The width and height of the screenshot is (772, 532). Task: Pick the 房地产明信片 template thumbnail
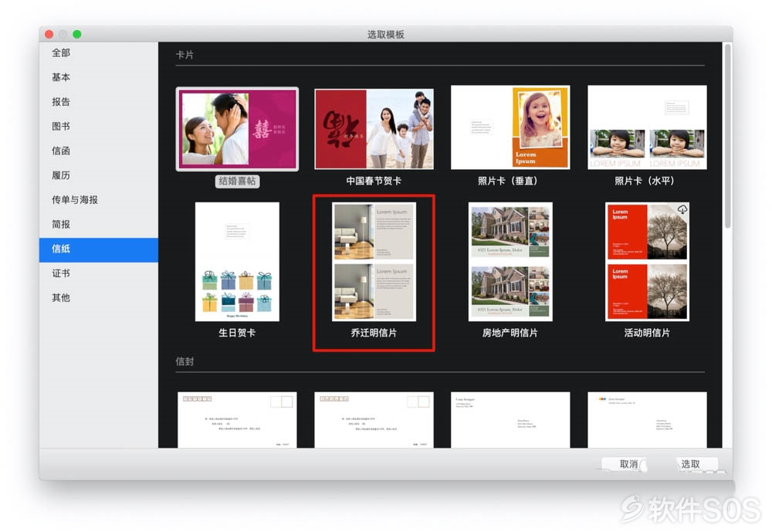point(510,262)
